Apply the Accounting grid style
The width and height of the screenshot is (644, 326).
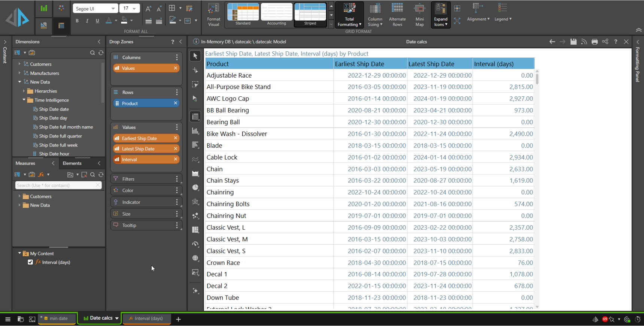(276, 15)
